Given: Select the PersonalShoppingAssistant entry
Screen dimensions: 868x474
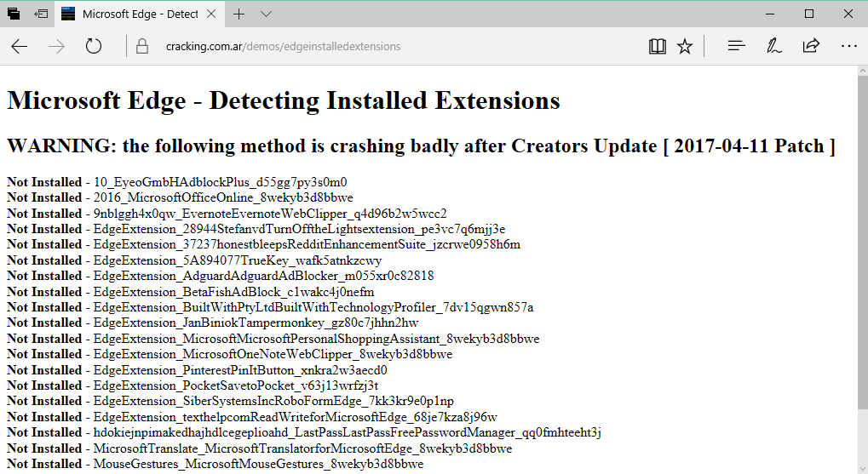Looking at the screenshot, I should [273, 339].
